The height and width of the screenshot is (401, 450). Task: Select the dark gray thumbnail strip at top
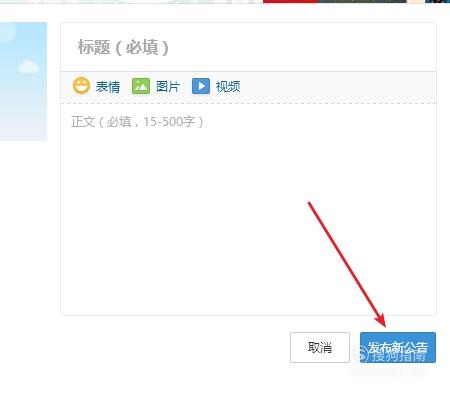tap(362, 1)
